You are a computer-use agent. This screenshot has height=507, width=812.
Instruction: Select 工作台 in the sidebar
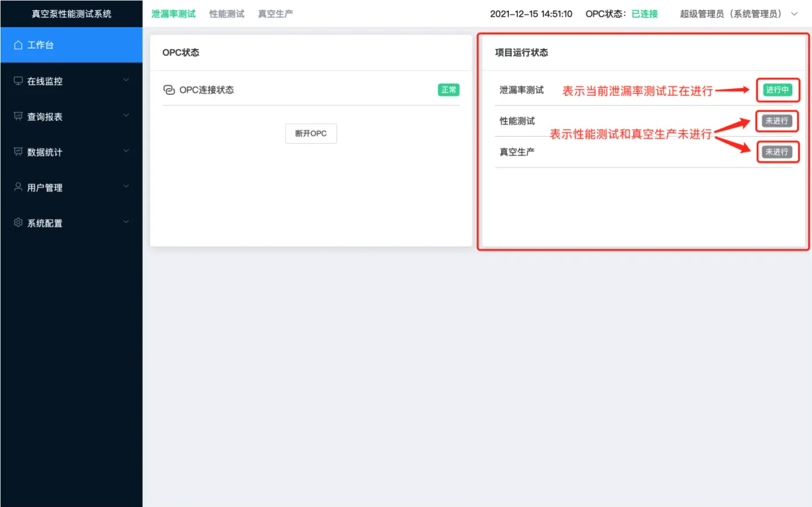coord(71,45)
